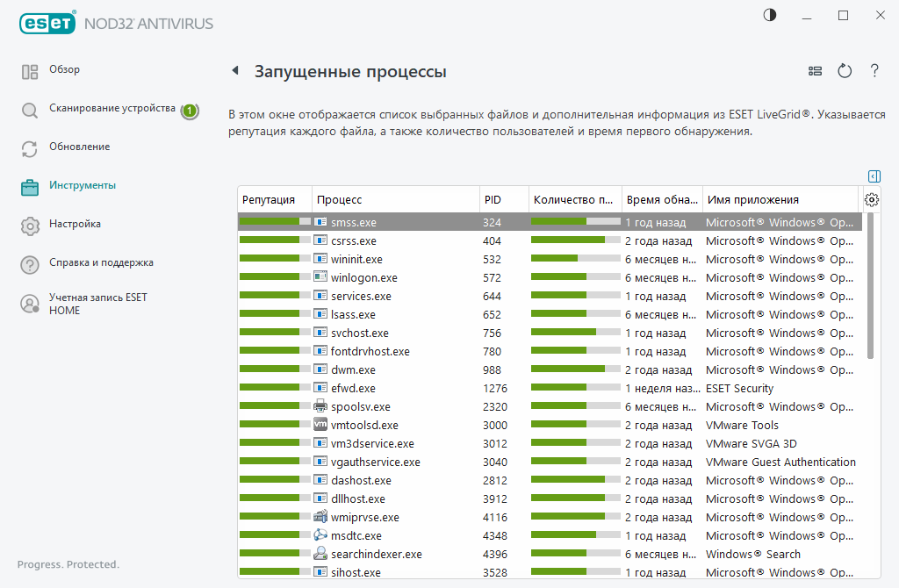Click the scan notification badge showing 1
Viewport: 899px width, 588px height.
point(190,111)
